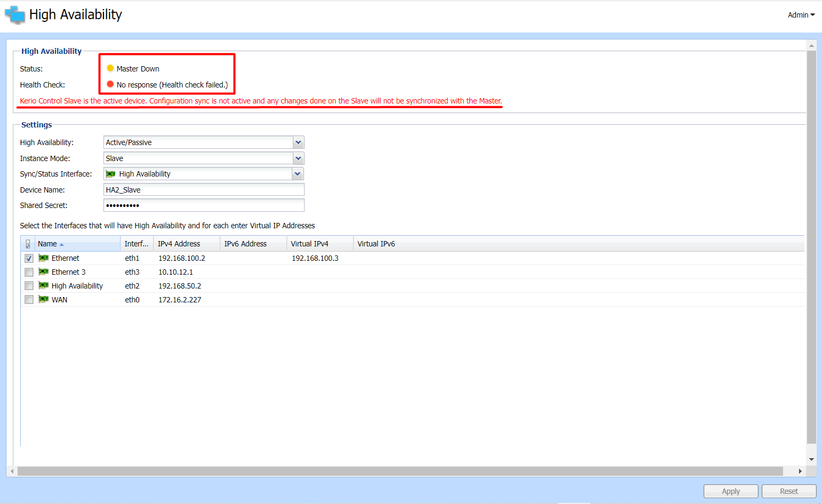Click the vertical scrollbar up arrow
The height and width of the screenshot is (504, 822).
[x=811, y=45]
